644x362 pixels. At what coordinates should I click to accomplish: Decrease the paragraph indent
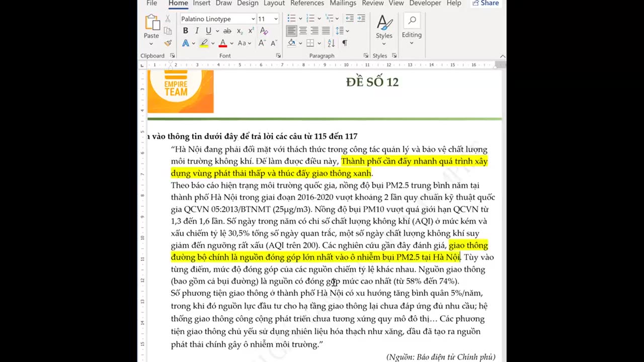coord(350,19)
